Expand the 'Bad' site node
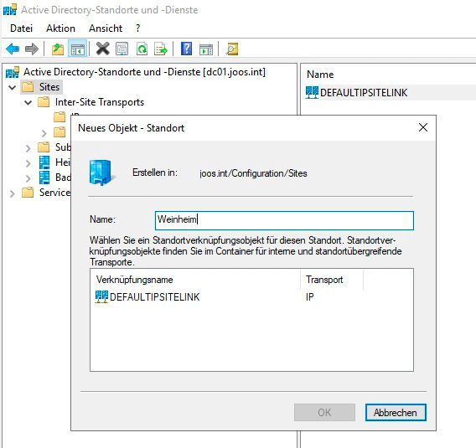This screenshot has width=476, height=448. tap(28, 178)
